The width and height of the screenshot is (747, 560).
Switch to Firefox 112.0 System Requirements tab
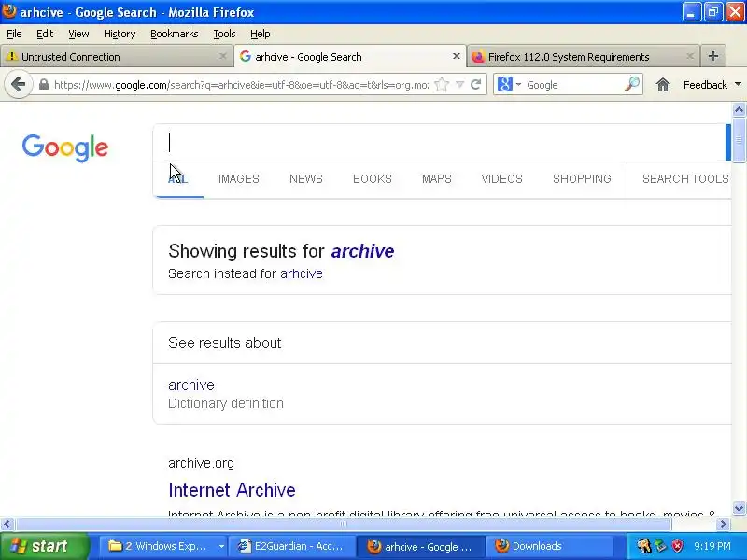coord(584,56)
